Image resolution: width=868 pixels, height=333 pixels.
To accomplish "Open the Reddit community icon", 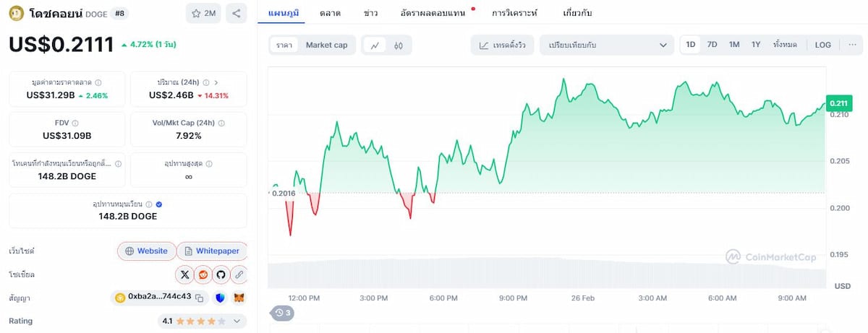I will pos(203,274).
